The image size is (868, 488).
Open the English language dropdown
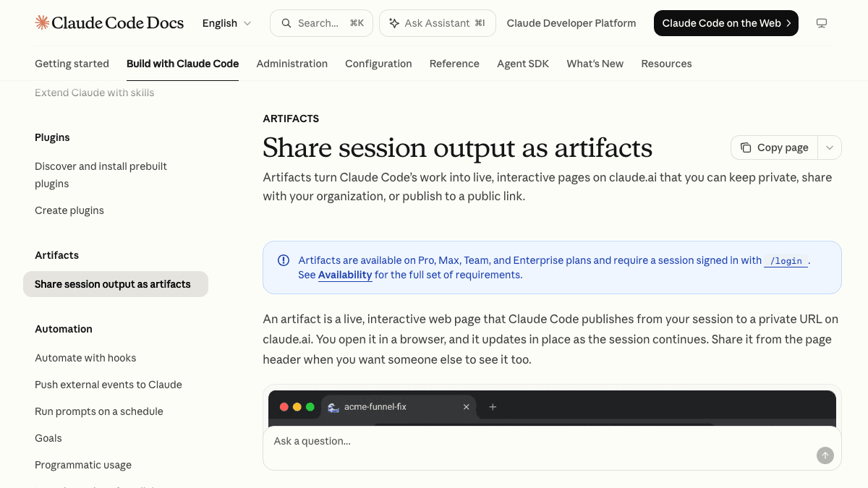point(227,23)
